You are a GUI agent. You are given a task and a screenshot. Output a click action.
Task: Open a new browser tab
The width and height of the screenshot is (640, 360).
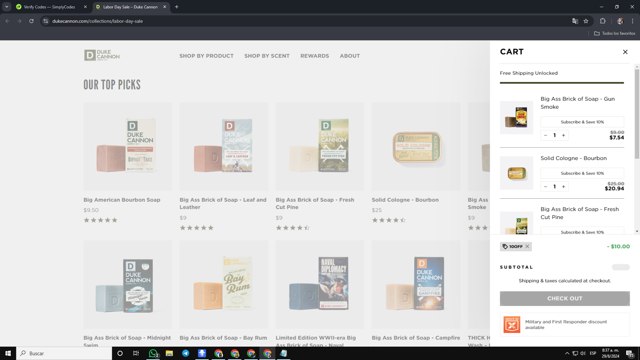click(x=176, y=7)
